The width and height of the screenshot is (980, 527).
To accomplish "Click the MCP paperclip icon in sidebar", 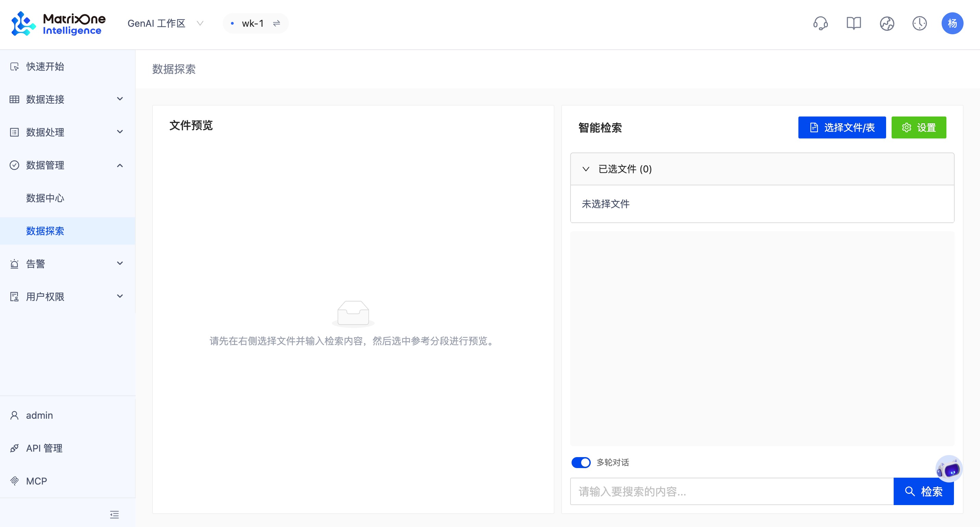I will pos(15,481).
